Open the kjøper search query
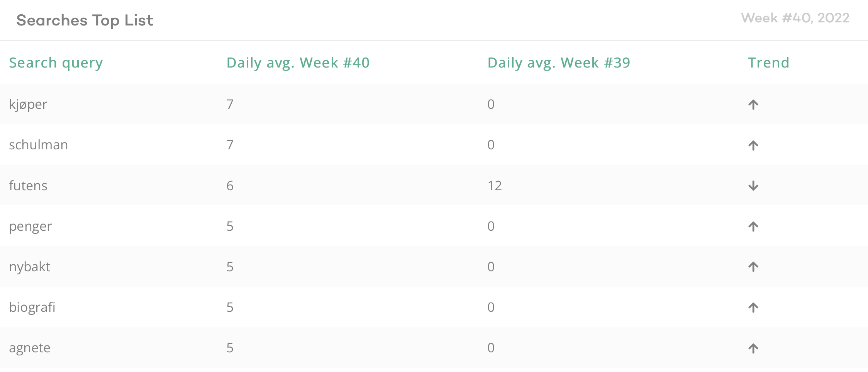Image resolution: width=868 pixels, height=372 pixels. (28, 105)
